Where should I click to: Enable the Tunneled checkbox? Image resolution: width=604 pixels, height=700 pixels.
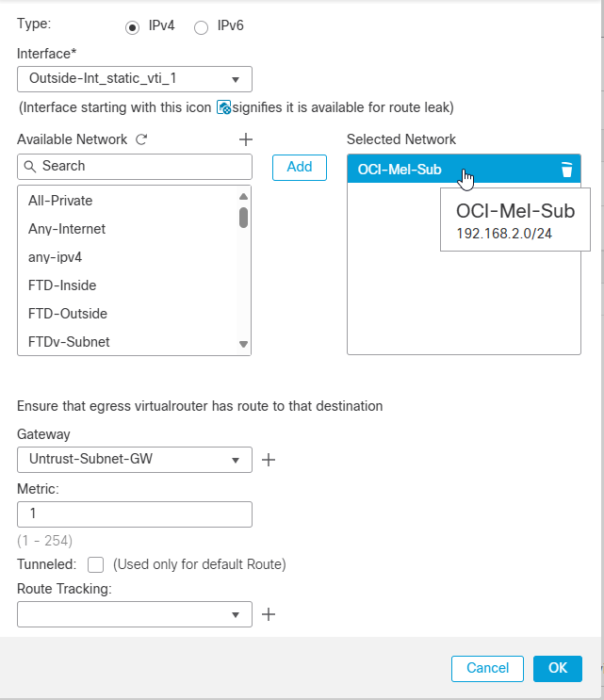pos(95,565)
